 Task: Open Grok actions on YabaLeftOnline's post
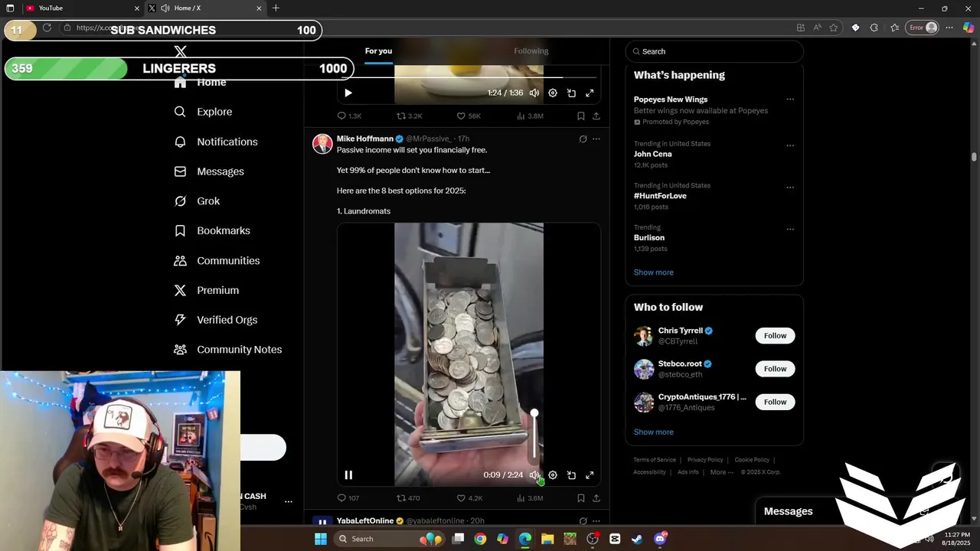pyautogui.click(x=583, y=521)
